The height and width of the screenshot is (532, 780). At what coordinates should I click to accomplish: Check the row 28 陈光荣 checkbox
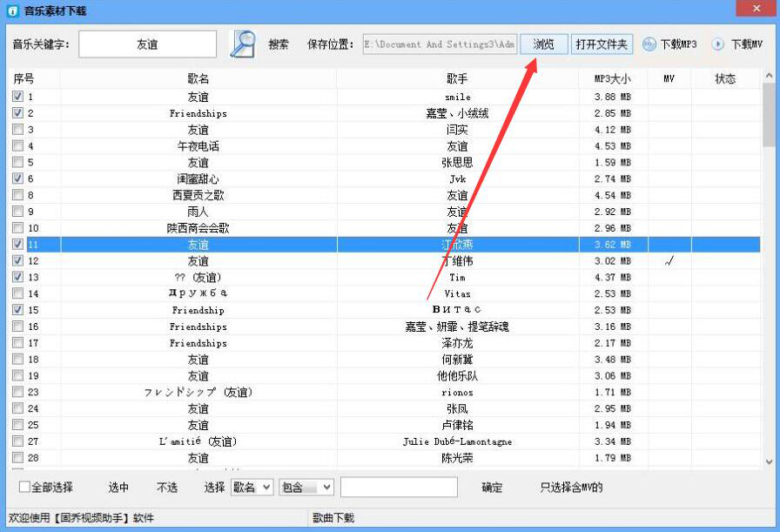tap(18, 457)
